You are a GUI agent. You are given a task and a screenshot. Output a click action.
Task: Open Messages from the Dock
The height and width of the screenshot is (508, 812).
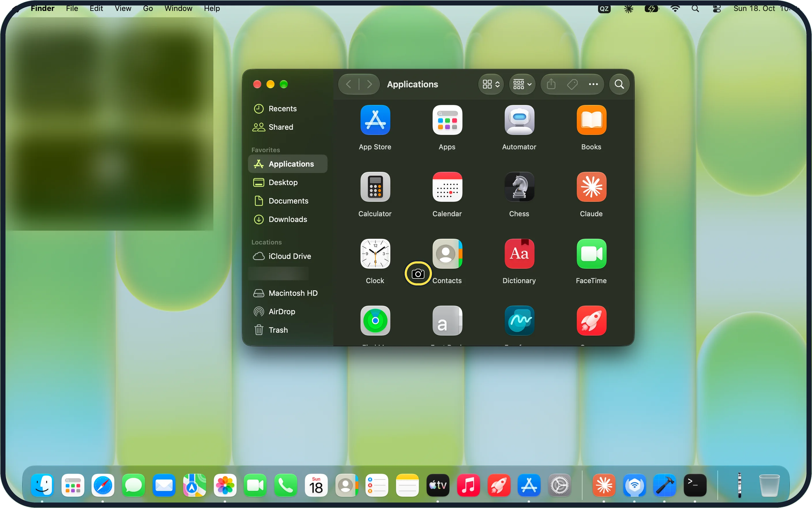coord(134,485)
